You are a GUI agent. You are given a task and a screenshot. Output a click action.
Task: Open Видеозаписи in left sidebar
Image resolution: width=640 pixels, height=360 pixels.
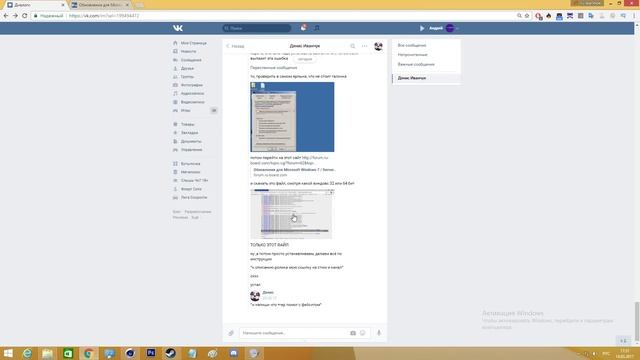click(192, 102)
